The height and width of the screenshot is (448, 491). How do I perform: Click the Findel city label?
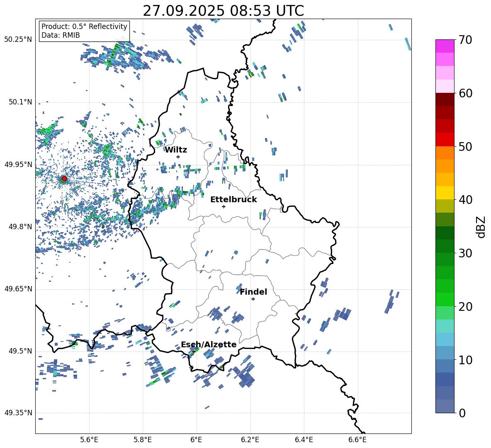tap(253, 292)
